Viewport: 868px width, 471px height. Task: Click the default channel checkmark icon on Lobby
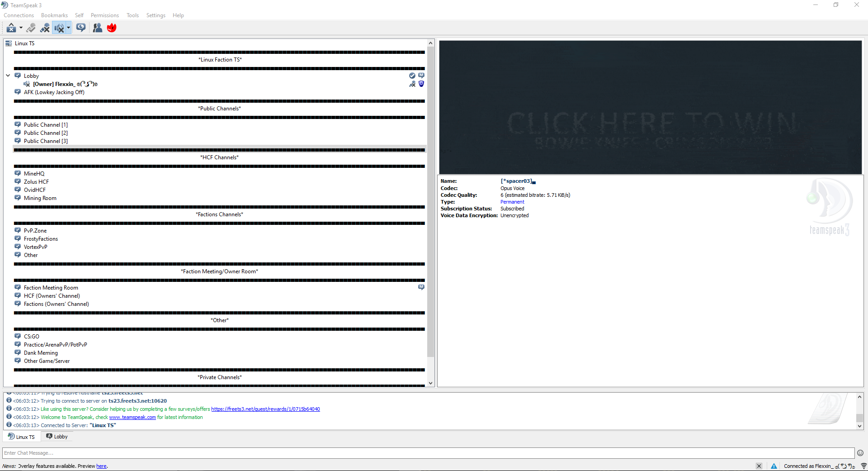point(412,76)
